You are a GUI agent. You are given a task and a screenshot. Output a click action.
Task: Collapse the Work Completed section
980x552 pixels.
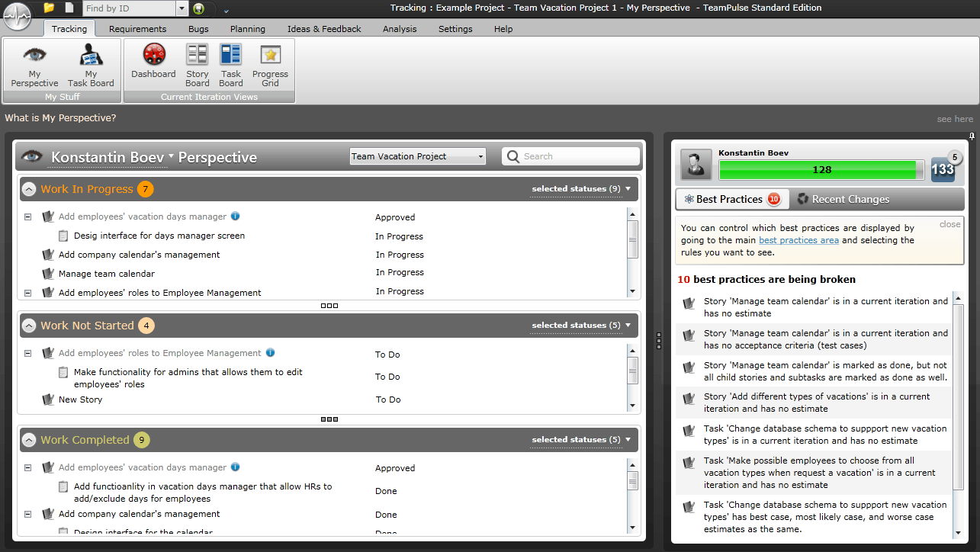(x=29, y=440)
